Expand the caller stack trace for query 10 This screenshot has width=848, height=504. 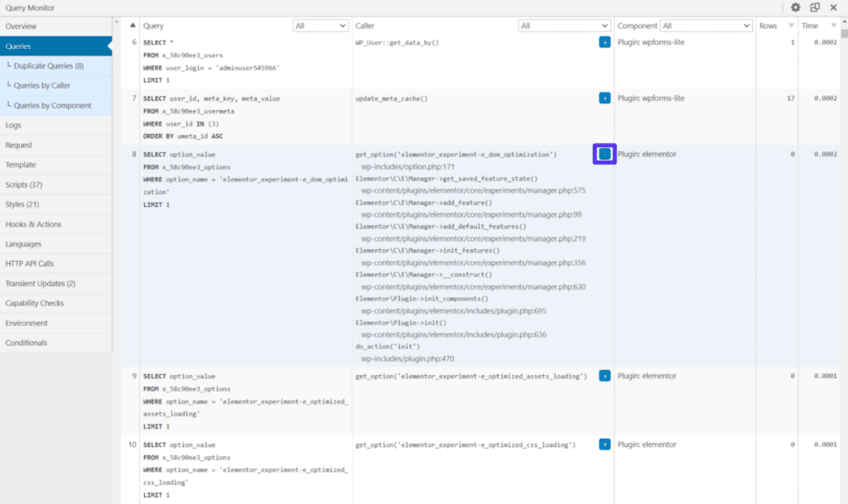point(604,444)
